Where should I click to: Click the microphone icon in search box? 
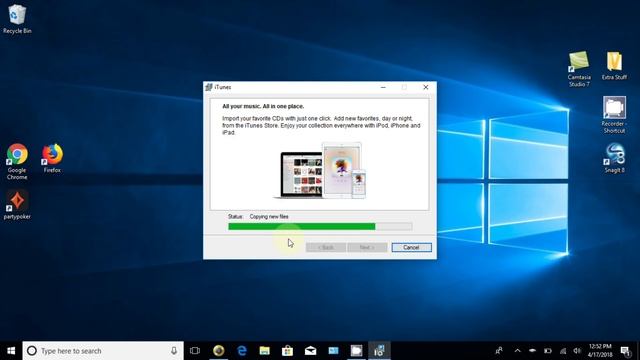[x=174, y=351]
